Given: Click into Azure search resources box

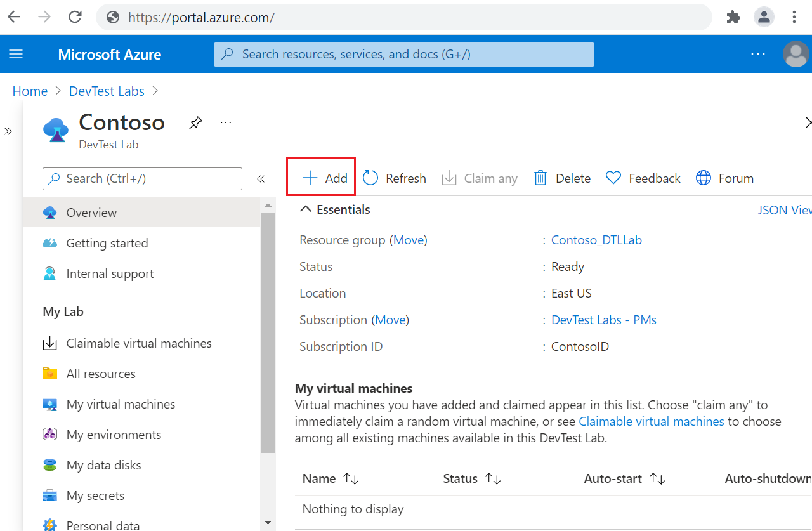Looking at the screenshot, I should (x=404, y=54).
